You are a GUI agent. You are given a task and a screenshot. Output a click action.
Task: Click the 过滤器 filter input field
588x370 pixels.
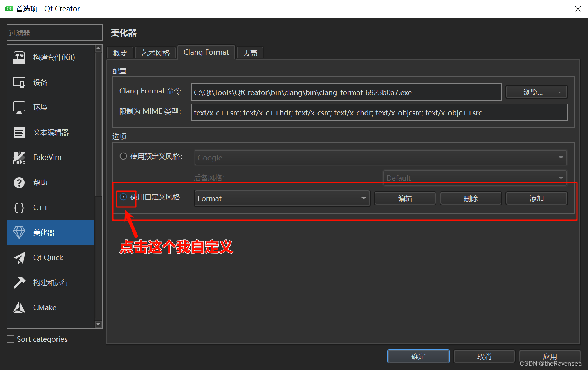[x=55, y=33]
